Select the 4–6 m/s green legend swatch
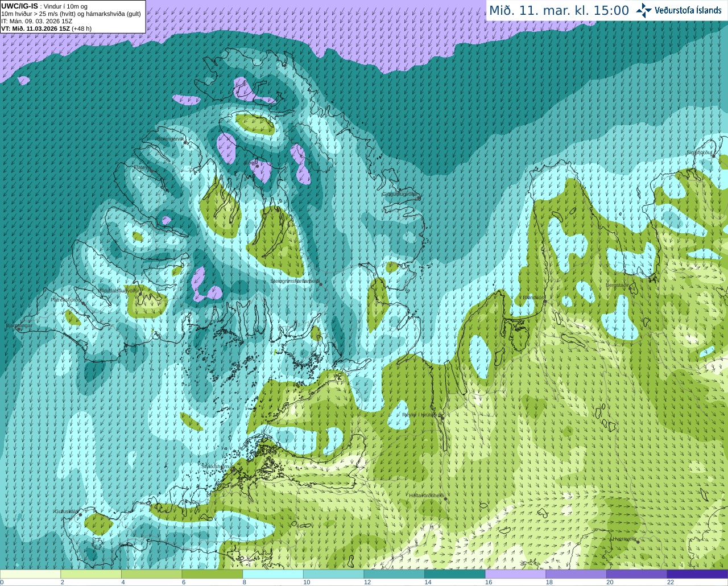This screenshot has width=728, height=586. pos(151,574)
